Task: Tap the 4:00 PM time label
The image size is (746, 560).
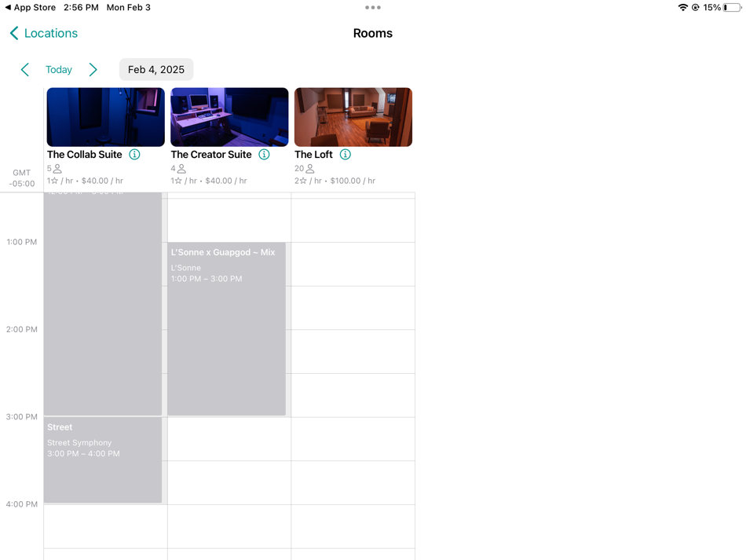Action: [x=22, y=504]
